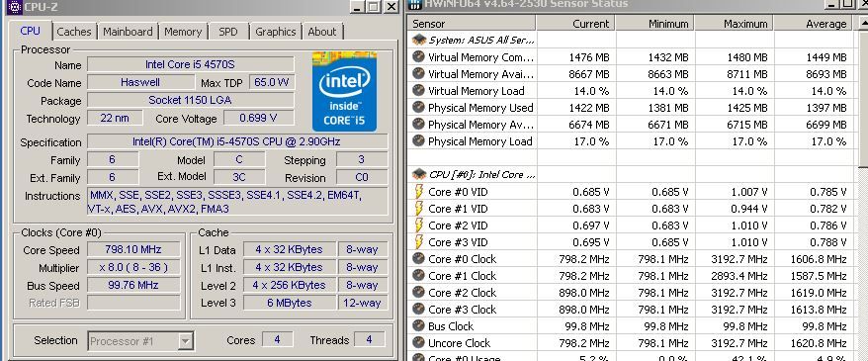Screen dimensions: 868x361
Task: Click the CPU [#0] Intel Core chip icon
Action: (x=419, y=174)
